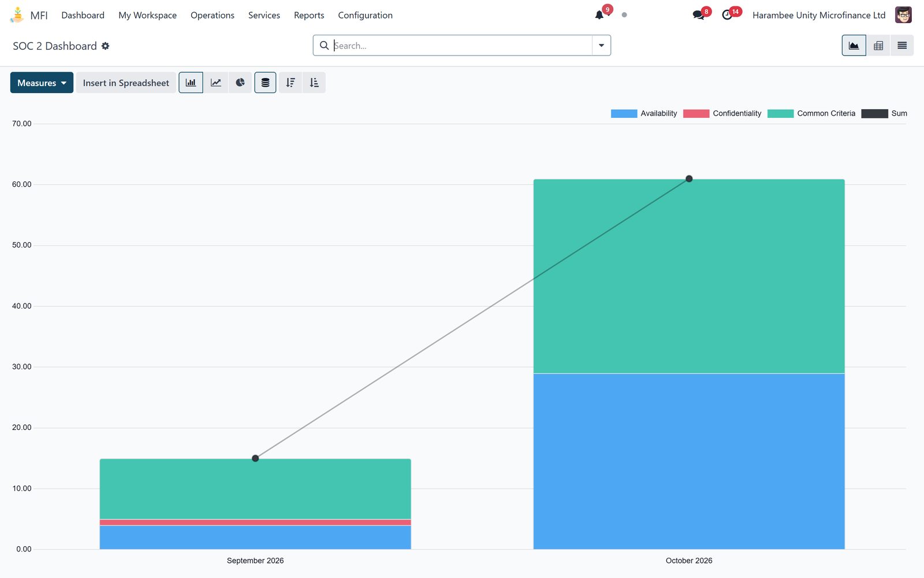The width and height of the screenshot is (924, 578).
Task: Open the My Workspace menu
Action: click(148, 15)
